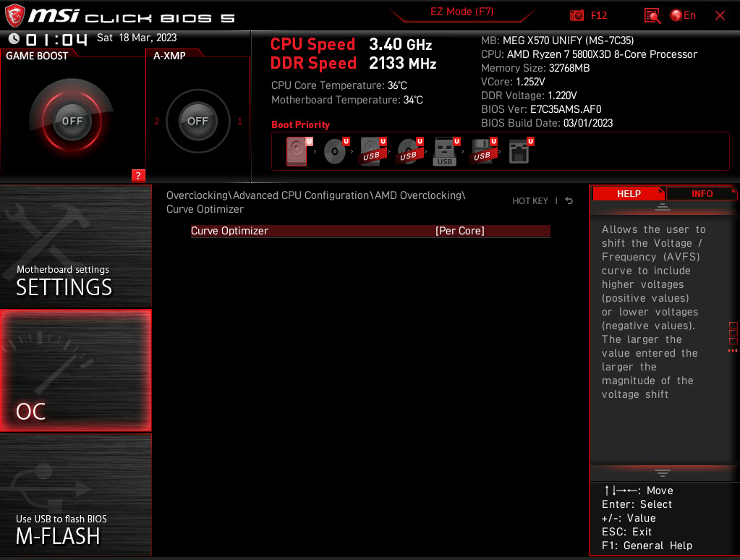Click the CPU Speed 3.40 GHz value
Viewport: 740px width, 560px height.
400,44
